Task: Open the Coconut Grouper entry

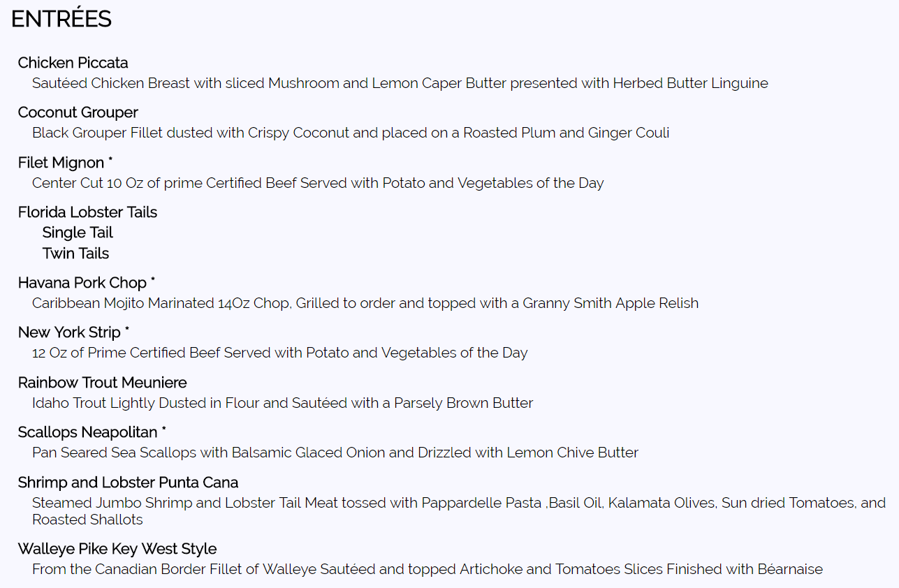Action: [78, 112]
